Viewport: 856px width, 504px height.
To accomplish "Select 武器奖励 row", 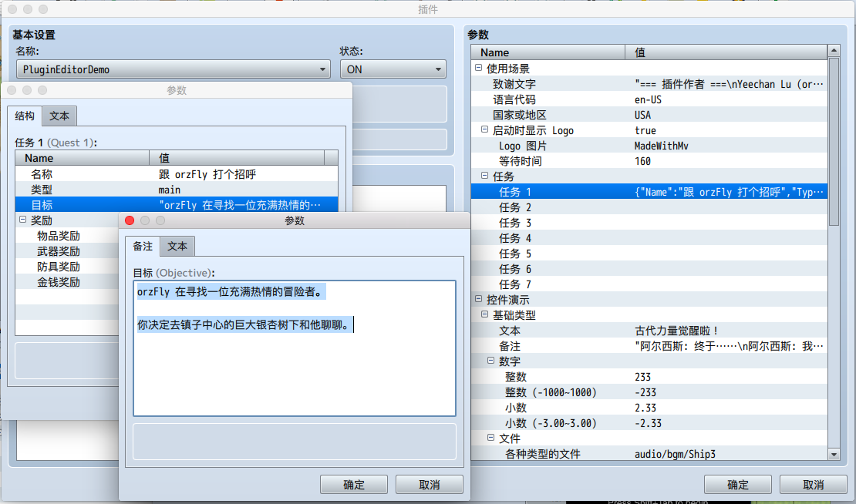I will [67, 251].
